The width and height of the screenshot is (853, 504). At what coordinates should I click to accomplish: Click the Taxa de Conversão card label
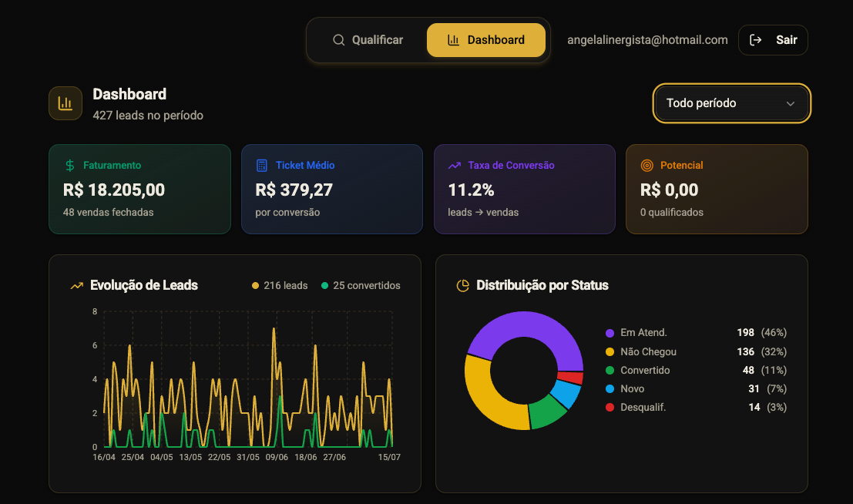tap(512, 165)
